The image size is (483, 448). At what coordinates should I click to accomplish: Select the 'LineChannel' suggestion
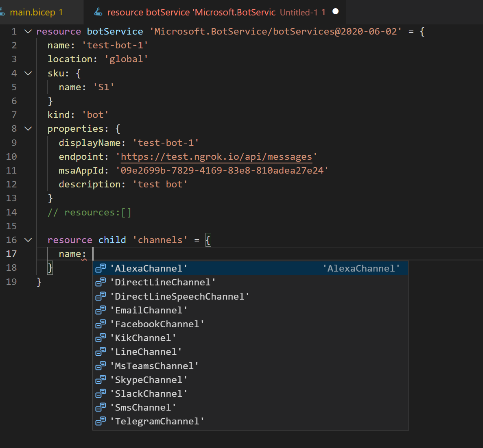point(250,352)
